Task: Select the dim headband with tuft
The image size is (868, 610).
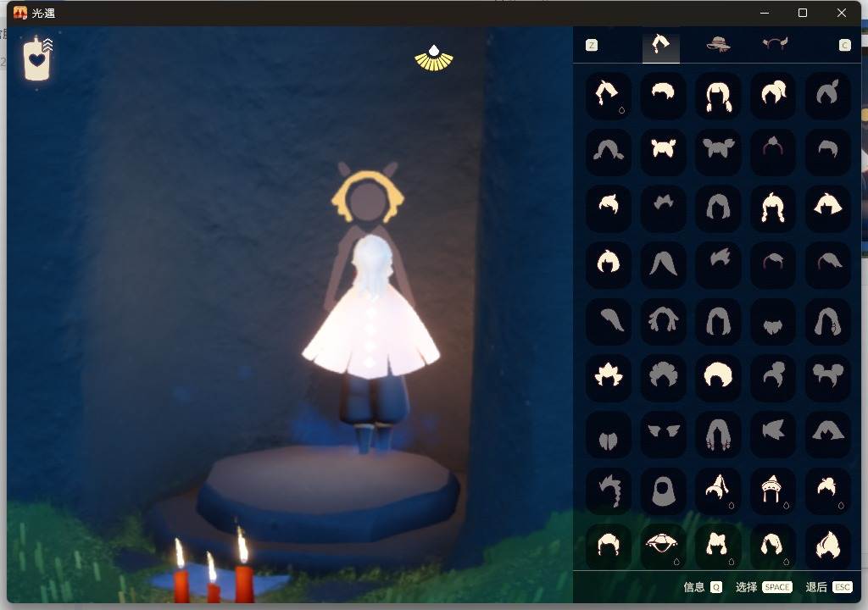Action: click(773, 152)
